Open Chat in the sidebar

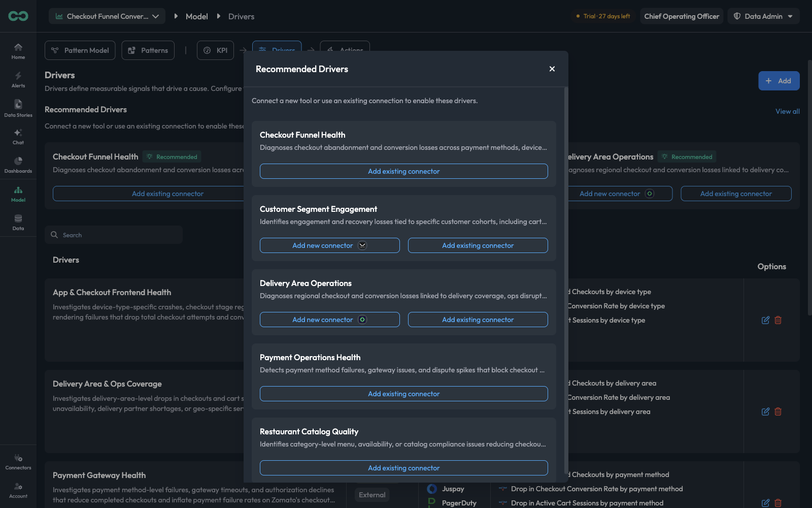tap(18, 137)
